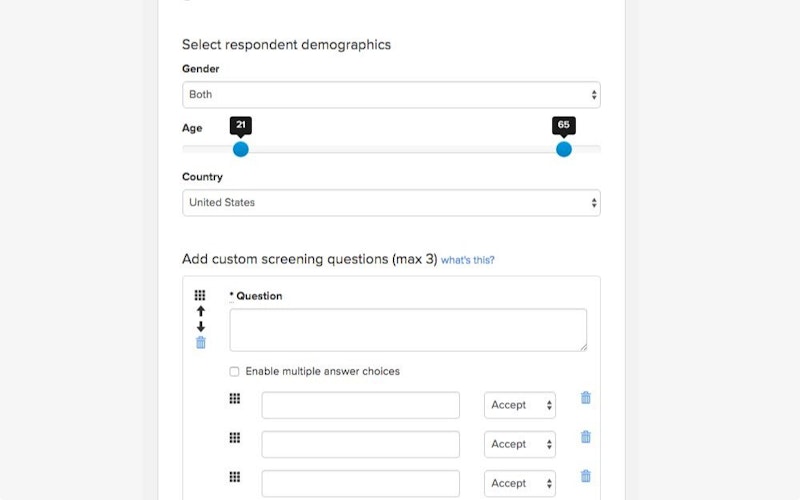Open the "what's this?" help link
This screenshot has width=800, height=500.
point(468,260)
